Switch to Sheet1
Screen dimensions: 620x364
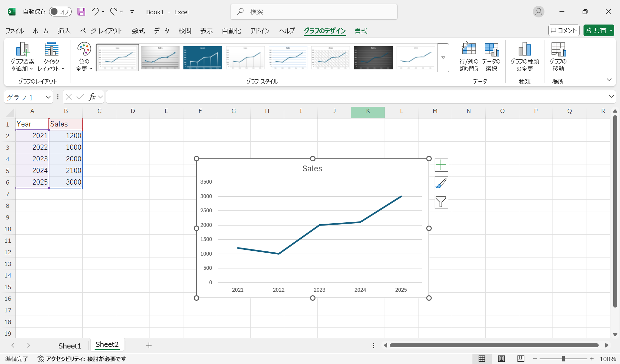tap(69, 345)
